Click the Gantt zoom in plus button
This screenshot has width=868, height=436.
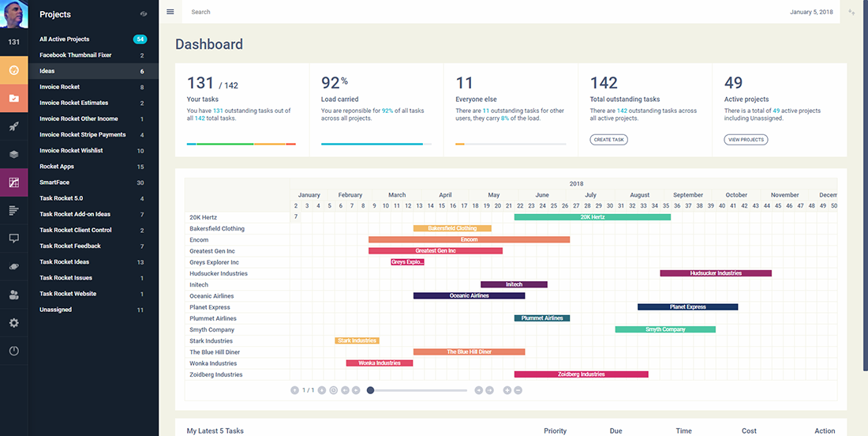coord(507,390)
